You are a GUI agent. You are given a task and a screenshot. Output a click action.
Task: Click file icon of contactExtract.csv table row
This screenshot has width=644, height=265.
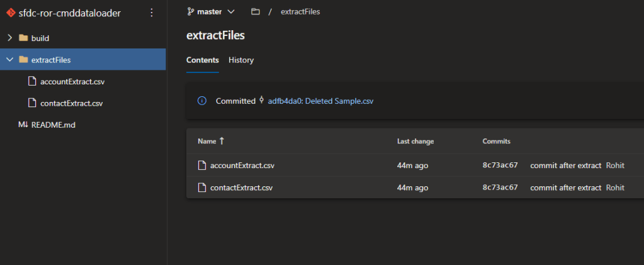201,188
